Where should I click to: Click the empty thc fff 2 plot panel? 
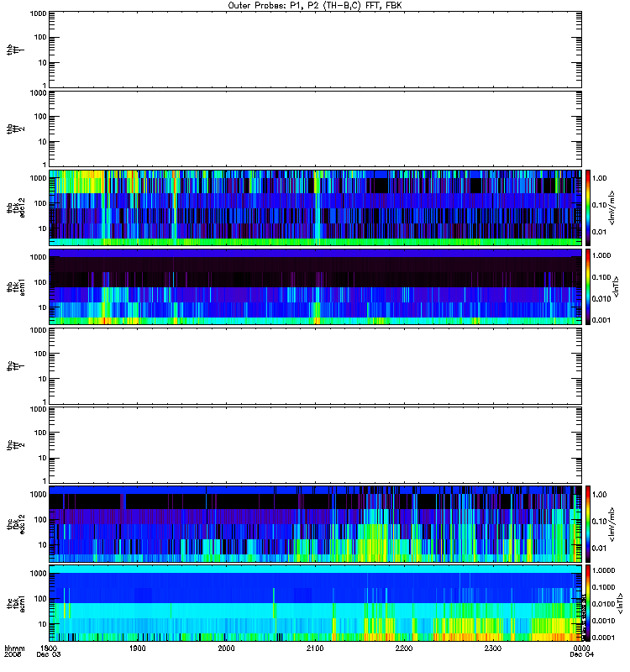316,445
